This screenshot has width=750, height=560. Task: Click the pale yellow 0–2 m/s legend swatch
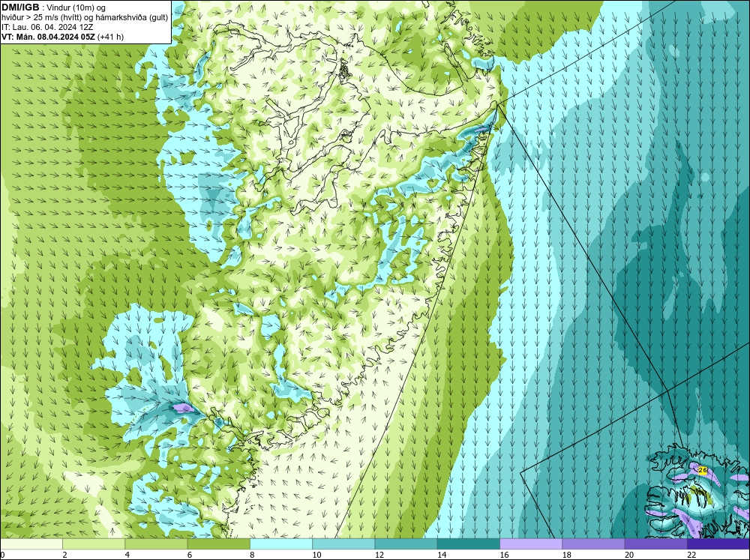pyautogui.click(x=31, y=544)
